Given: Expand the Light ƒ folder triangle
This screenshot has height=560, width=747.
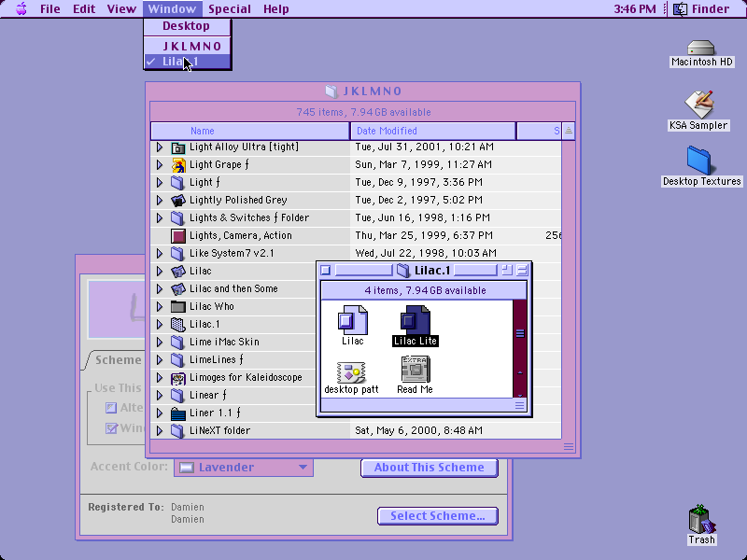Looking at the screenshot, I should [x=160, y=182].
